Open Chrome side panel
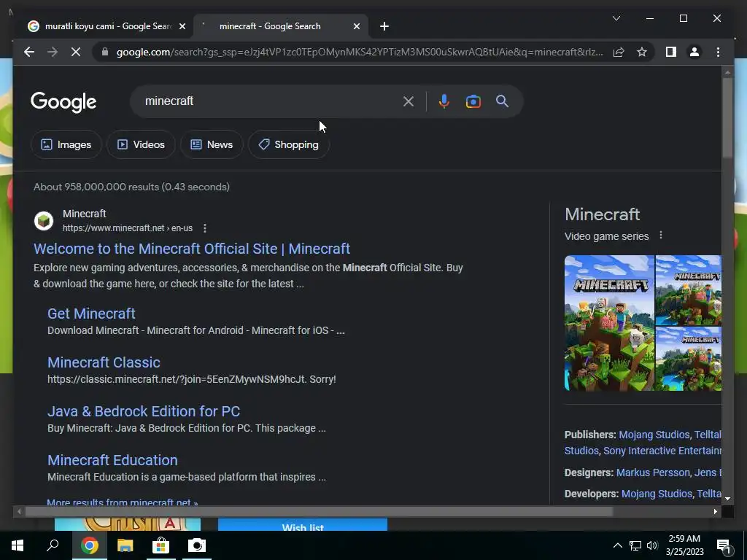Screen dimensions: 747x560 point(671,52)
